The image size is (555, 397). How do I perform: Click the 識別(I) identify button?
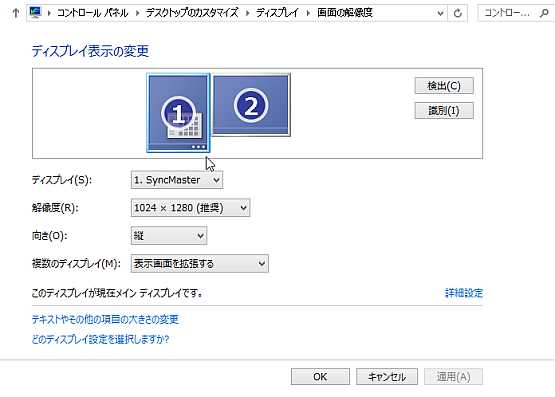point(444,111)
